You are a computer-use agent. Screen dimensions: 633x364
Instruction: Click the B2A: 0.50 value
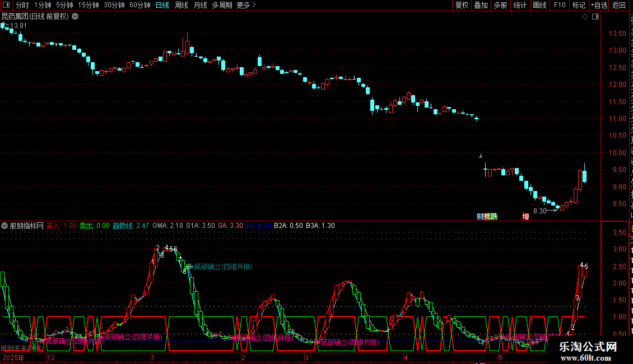(288, 226)
